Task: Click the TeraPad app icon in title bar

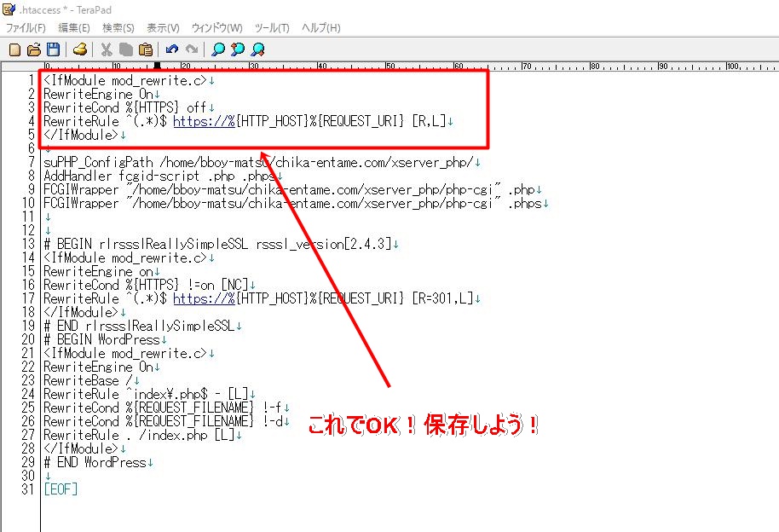Action: (9, 9)
